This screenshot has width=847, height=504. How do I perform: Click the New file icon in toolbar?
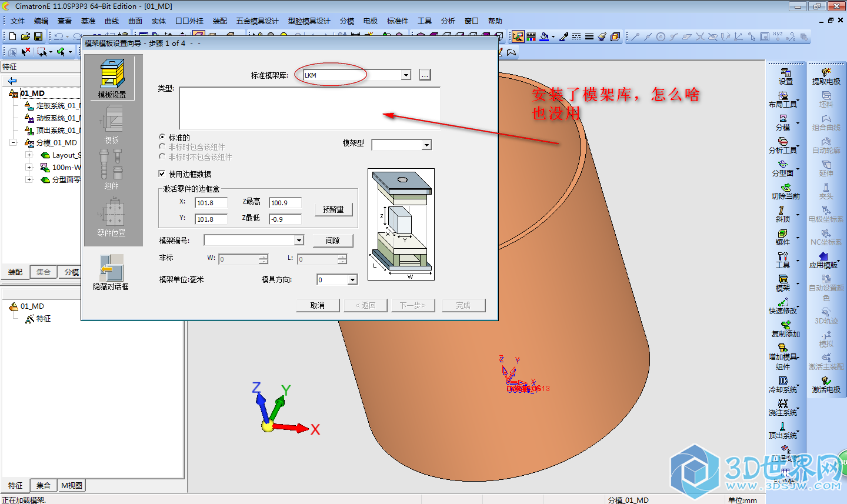12,36
